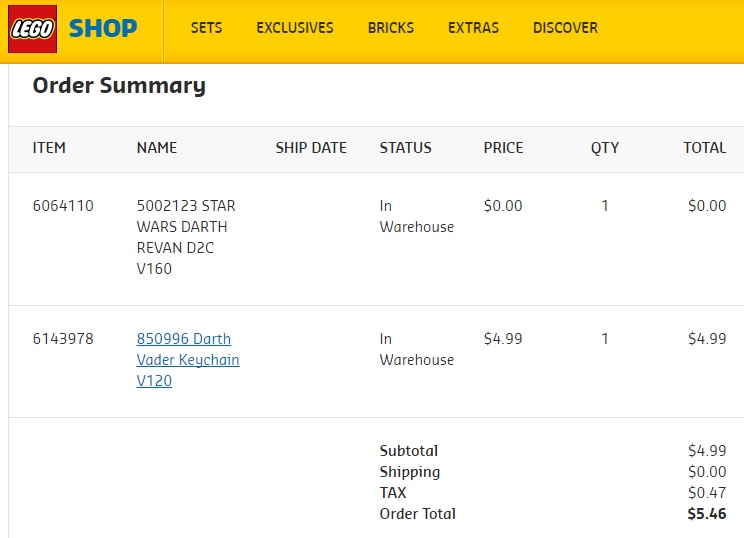Click the ITEM column header
Image resolution: width=744 pixels, height=538 pixels.
[49, 148]
